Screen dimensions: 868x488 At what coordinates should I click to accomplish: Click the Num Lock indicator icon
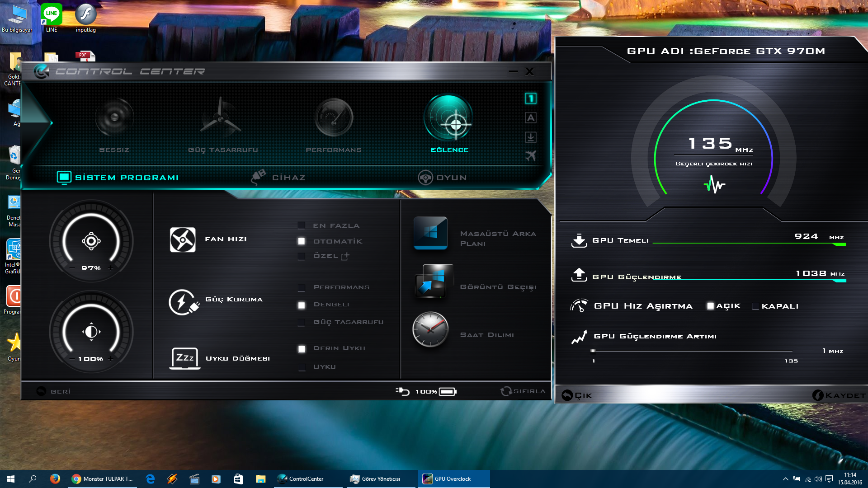click(531, 99)
